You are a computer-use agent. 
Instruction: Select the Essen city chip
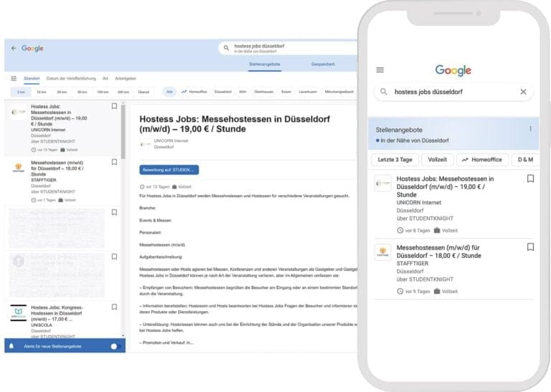(286, 92)
